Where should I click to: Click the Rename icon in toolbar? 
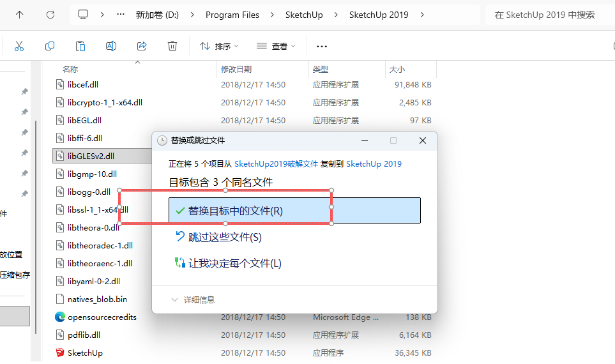[111, 46]
